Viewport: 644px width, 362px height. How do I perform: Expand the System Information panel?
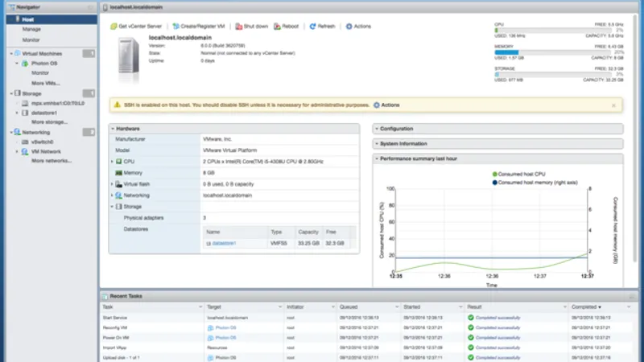point(402,144)
